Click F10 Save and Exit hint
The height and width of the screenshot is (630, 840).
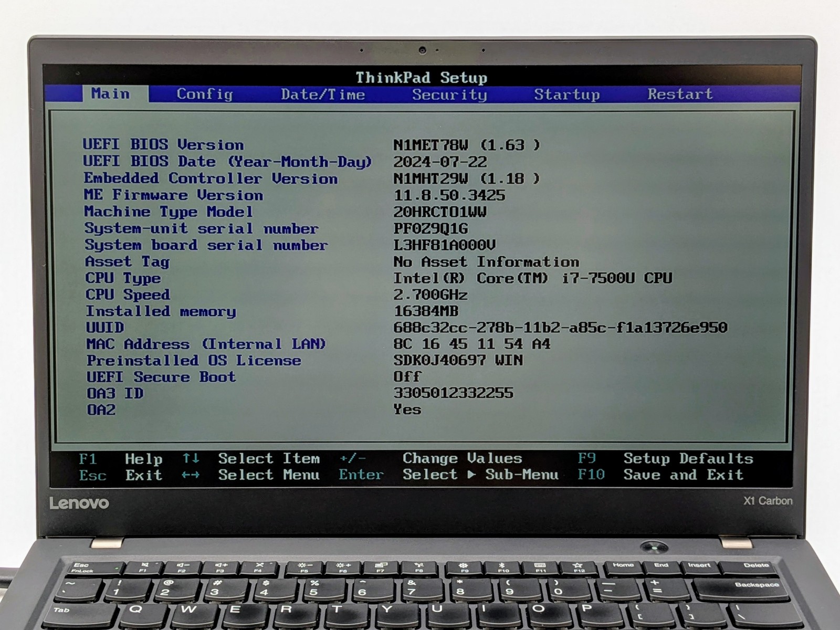(x=660, y=475)
